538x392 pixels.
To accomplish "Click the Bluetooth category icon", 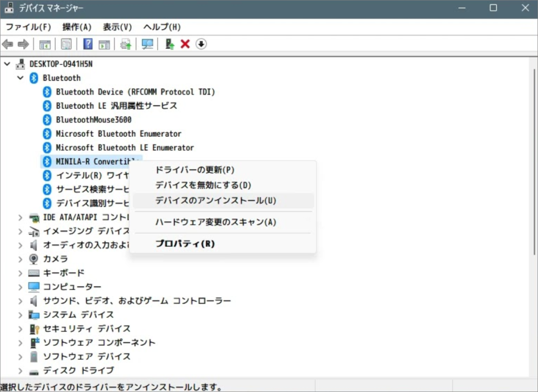I will click(34, 78).
